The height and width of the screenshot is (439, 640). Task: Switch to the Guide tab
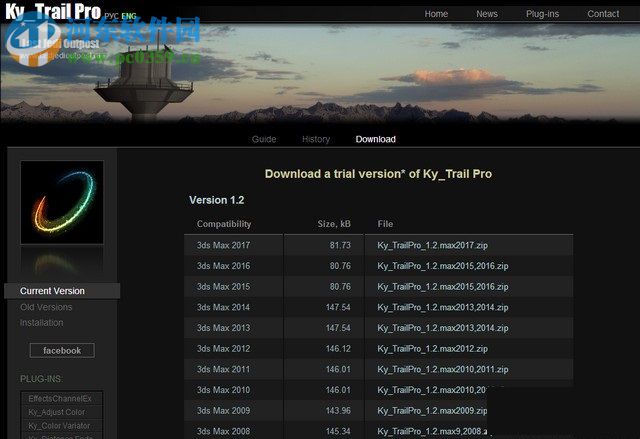click(x=264, y=139)
